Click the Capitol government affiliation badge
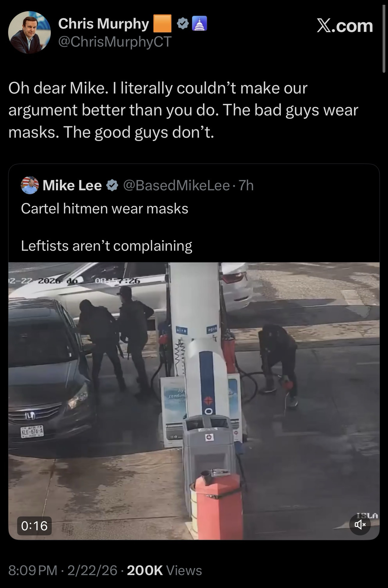This screenshot has height=588, width=388. coord(199,24)
